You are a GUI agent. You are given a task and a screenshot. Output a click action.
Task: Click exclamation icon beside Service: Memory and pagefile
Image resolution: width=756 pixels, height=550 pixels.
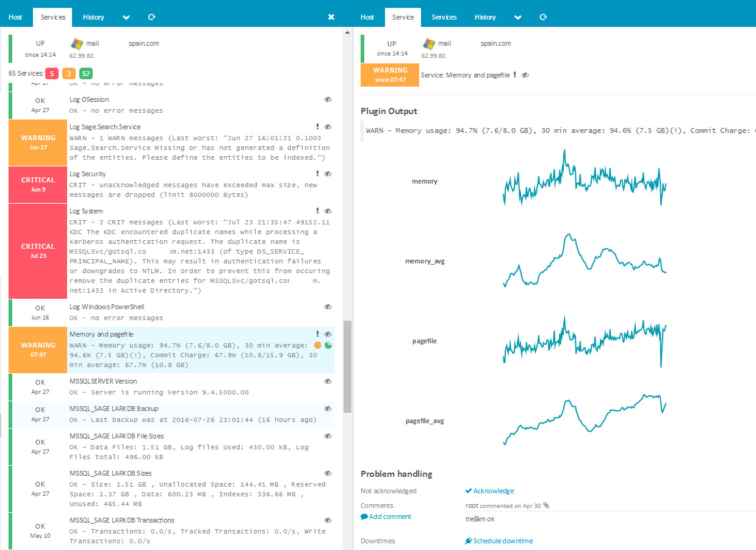[515, 75]
